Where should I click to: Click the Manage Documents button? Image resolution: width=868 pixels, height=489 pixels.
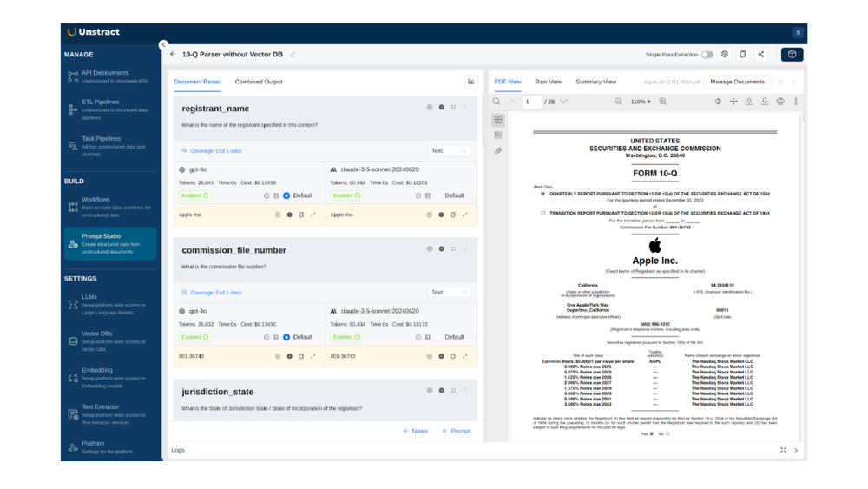tap(737, 82)
